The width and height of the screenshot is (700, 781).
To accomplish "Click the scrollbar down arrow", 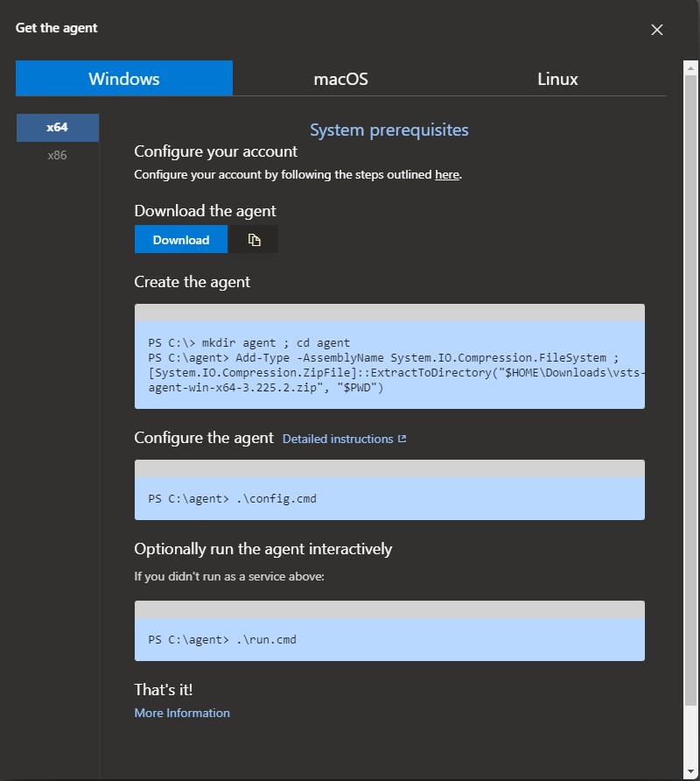I will [690, 771].
